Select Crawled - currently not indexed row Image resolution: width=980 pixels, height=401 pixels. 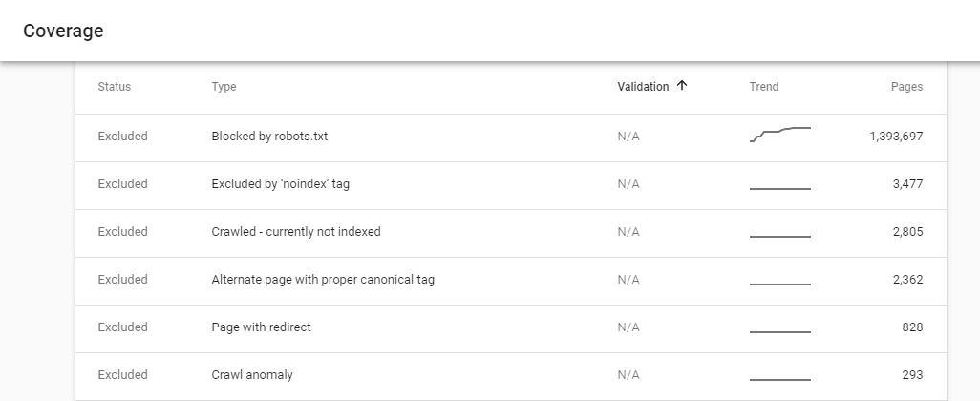[x=295, y=232]
